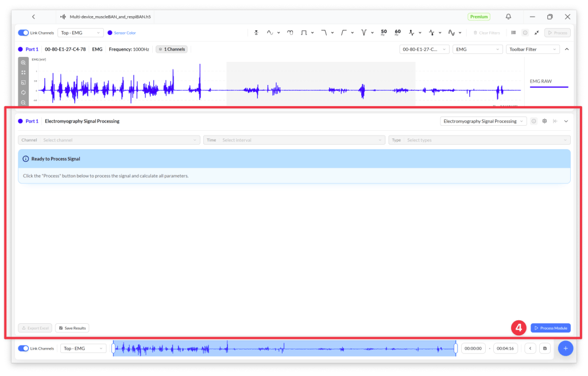Screen dimensions: 588x376
Task: Click the module jump-to-start arrow icon
Action: pyautogui.click(x=555, y=122)
